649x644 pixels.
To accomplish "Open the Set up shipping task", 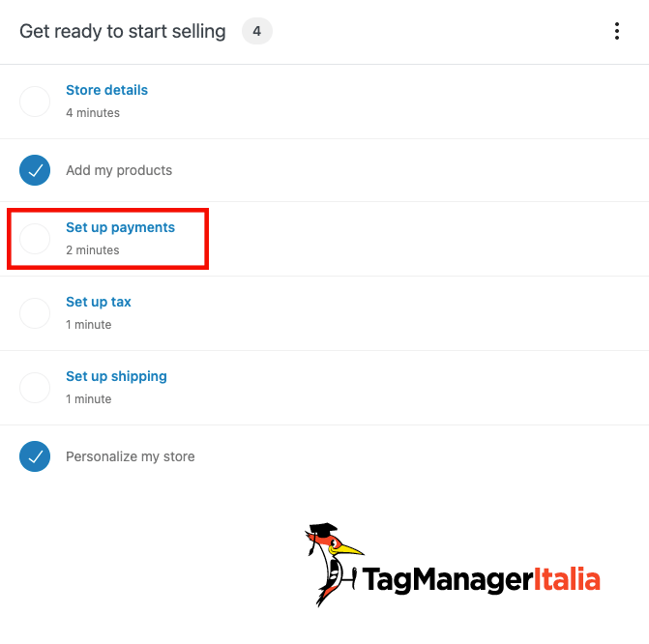I will (x=116, y=376).
